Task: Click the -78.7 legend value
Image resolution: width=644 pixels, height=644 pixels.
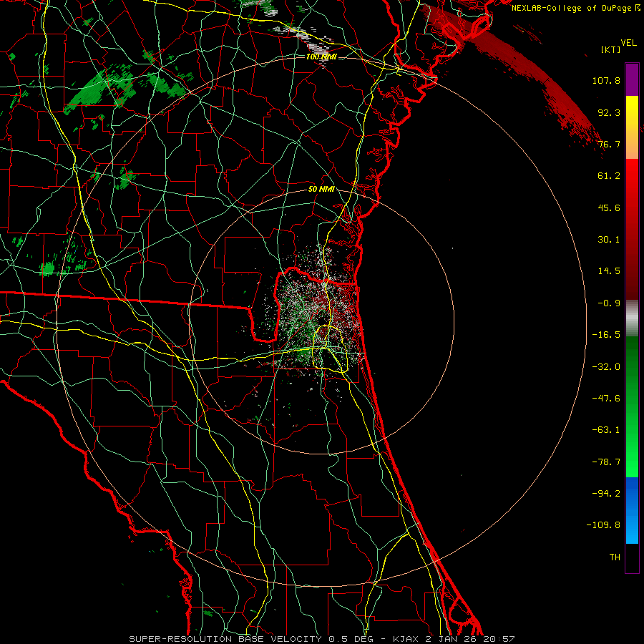Action: coord(606,462)
